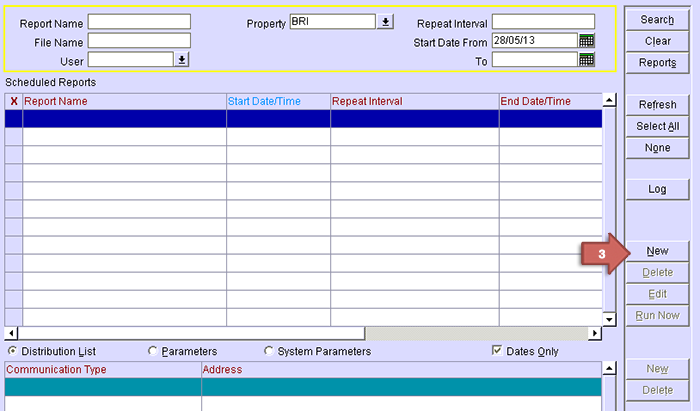The image size is (700, 411).
Task: Expand the User dropdown list
Action: [x=182, y=59]
